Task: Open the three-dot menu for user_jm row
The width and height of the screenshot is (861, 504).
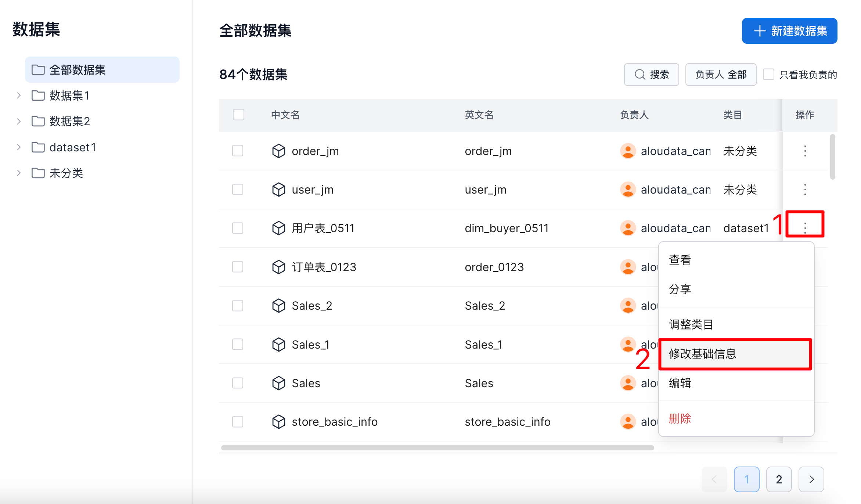Action: pos(805,190)
